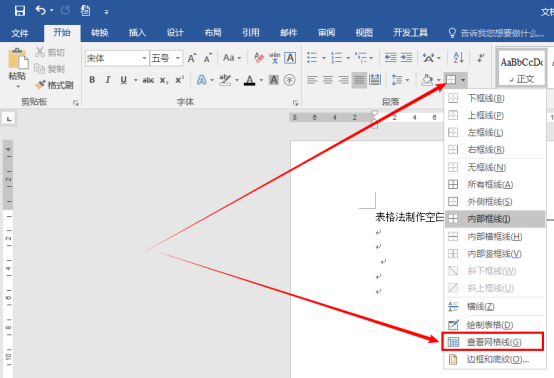Image resolution: width=554 pixels, height=378 pixels.
Task: Switch to the 审阅 tab
Action: pyautogui.click(x=326, y=33)
